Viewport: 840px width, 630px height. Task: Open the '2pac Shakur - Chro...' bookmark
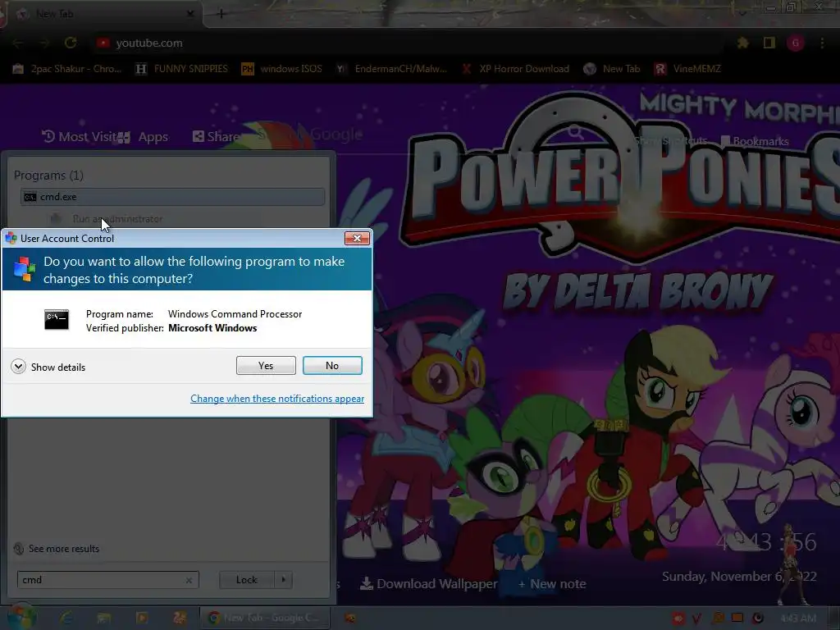(x=67, y=69)
